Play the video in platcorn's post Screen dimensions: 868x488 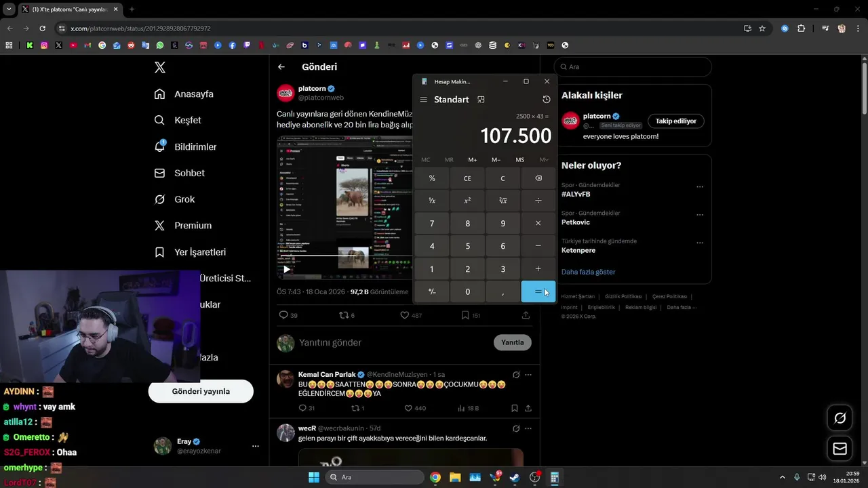coord(287,270)
